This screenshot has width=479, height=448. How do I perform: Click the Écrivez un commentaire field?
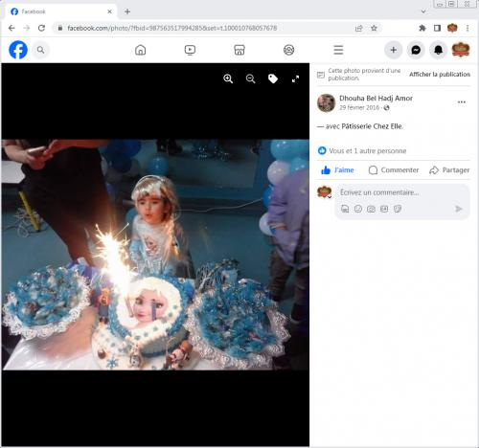click(x=402, y=192)
